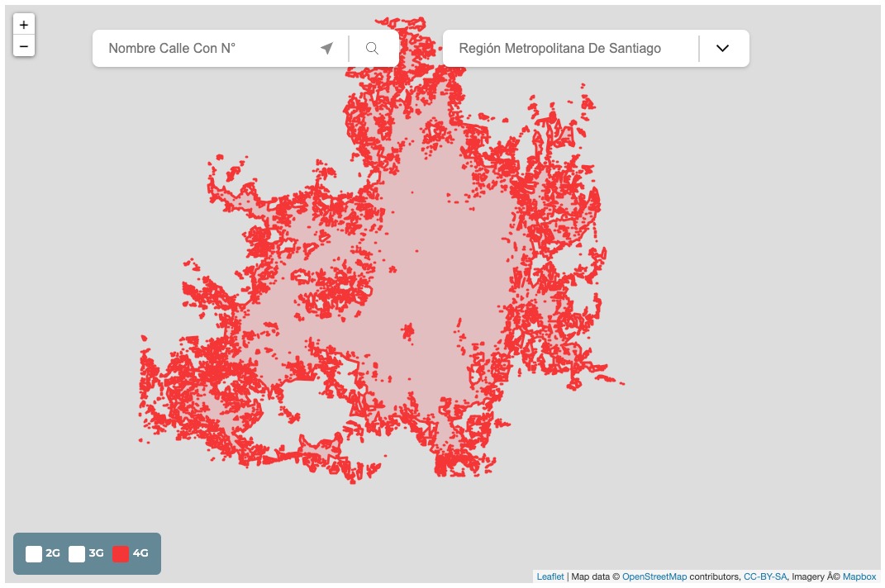885x588 pixels.
Task: Expand the region dropdown chevron
Action: pyautogui.click(x=722, y=48)
